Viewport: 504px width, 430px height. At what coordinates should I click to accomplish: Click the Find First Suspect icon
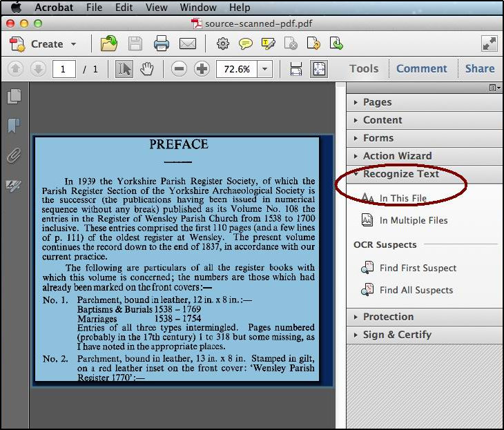(x=367, y=268)
